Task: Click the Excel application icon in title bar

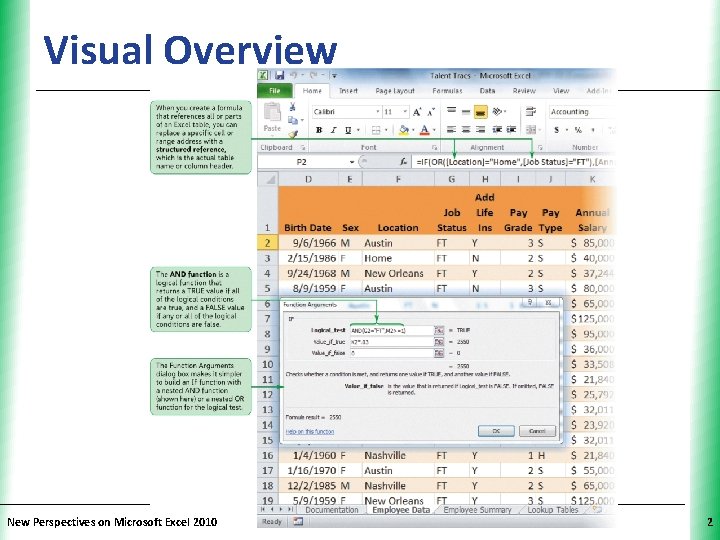Action: [263, 75]
